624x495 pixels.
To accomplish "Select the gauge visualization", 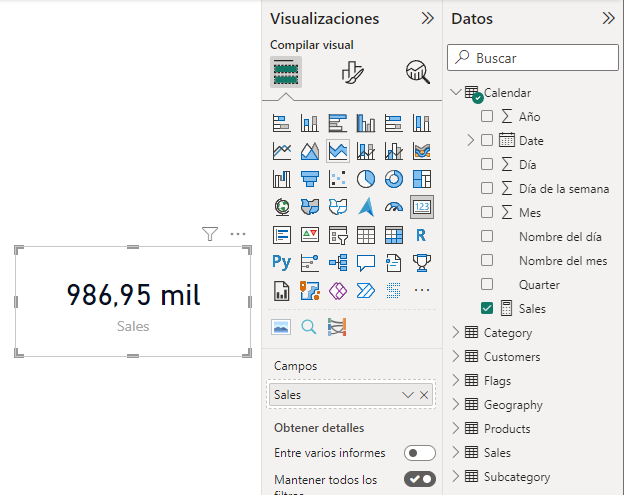I will click(x=394, y=207).
